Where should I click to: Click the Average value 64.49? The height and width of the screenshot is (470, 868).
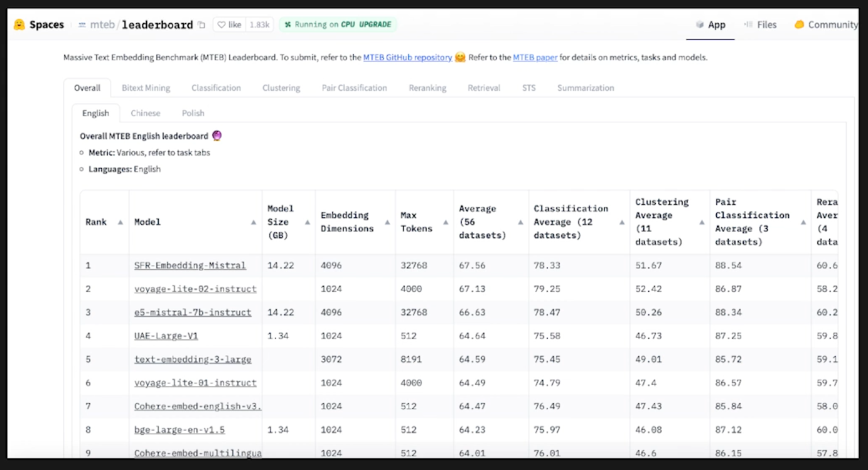click(x=472, y=383)
